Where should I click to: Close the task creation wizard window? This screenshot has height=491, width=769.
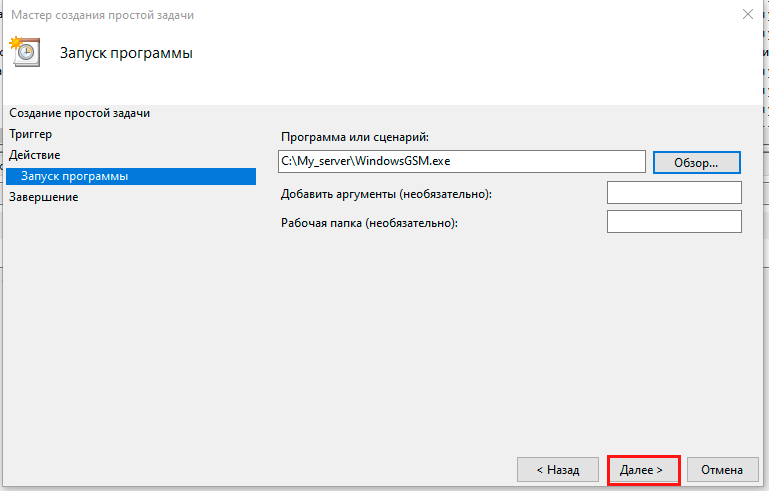click(747, 16)
